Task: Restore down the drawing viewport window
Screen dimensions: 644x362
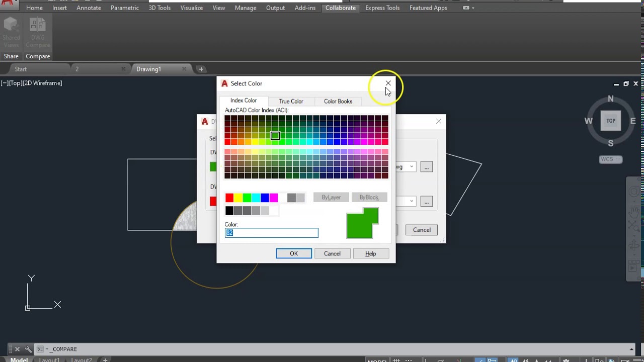Action: [626, 84]
